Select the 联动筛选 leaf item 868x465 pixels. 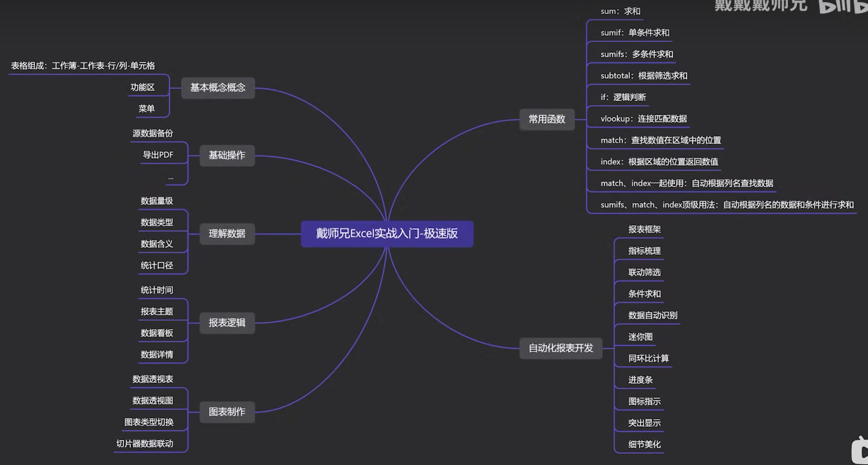click(644, 272)
